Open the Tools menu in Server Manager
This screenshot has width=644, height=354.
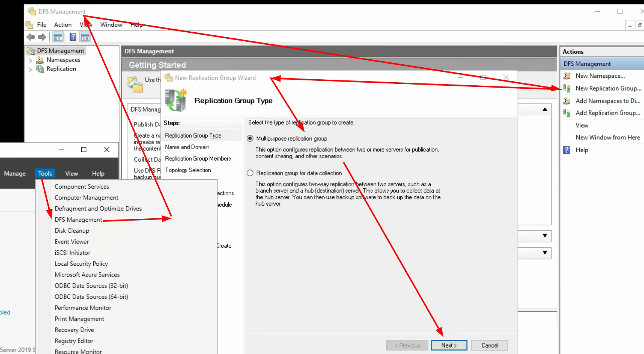pos(45,173)
